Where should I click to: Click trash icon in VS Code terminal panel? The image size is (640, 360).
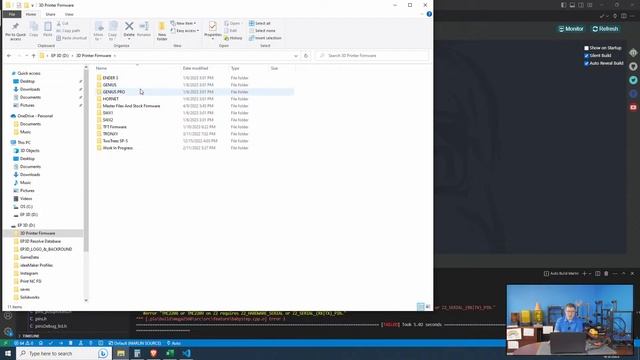(606, 273)
